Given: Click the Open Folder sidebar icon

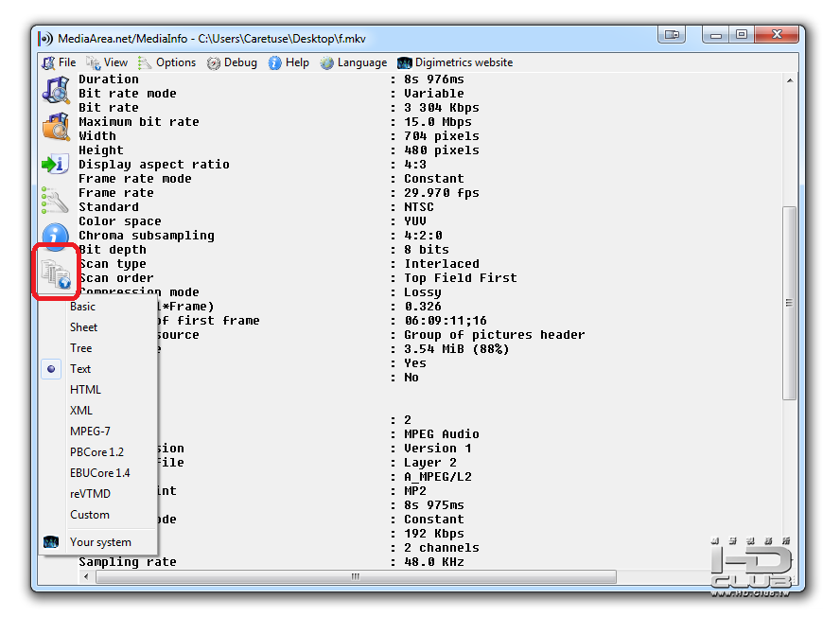Looking at the screenshot, I should coord(56,127).
